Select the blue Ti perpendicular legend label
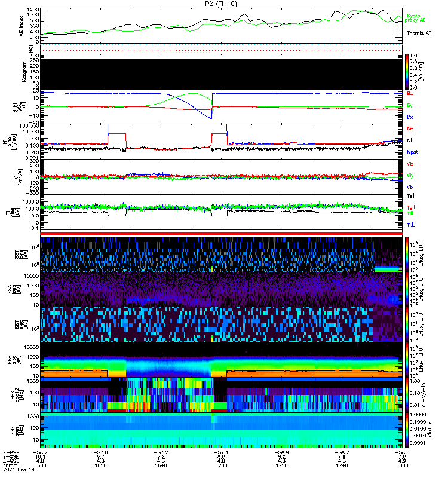 point(410,225)
